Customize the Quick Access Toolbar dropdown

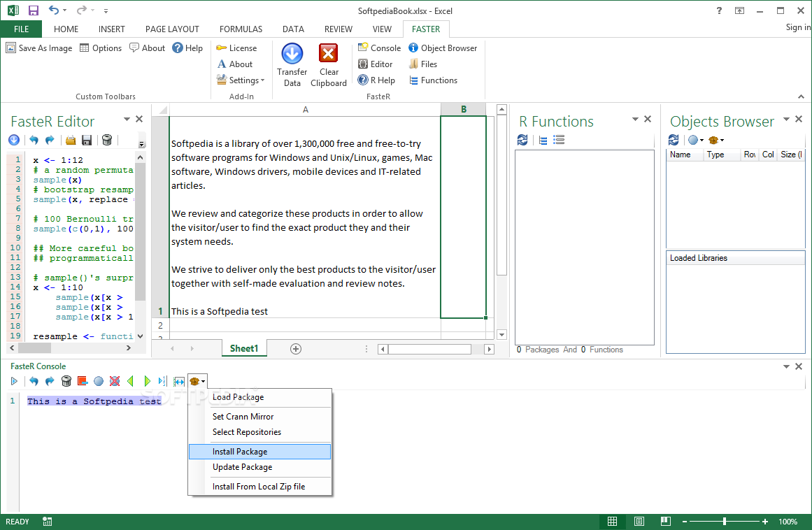(x=106, y=10)
